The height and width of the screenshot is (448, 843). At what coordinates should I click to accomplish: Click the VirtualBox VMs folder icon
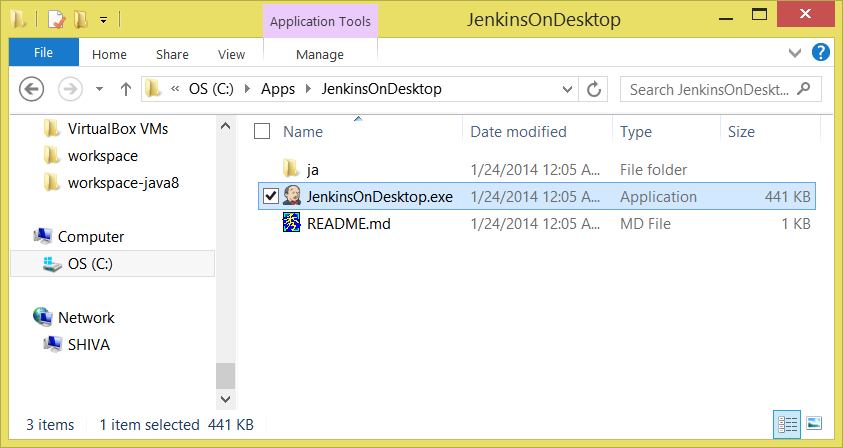point(52,129)
